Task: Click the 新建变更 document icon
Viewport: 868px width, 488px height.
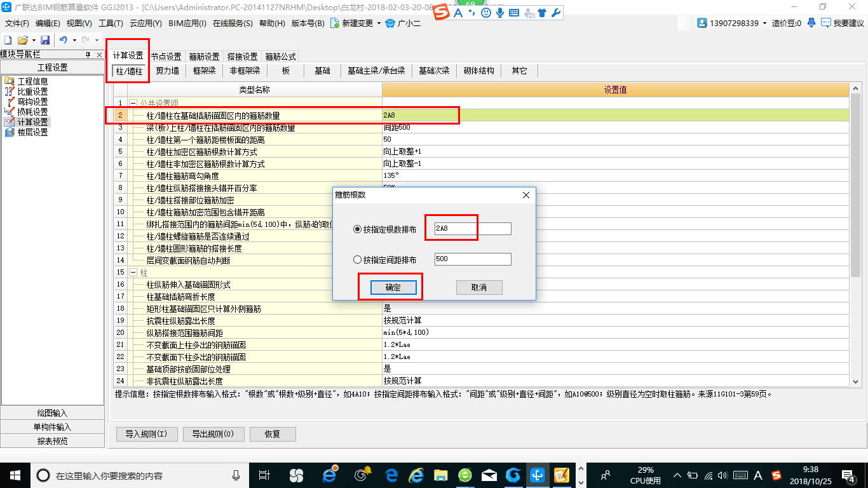Action: click(x=334, y=24)
